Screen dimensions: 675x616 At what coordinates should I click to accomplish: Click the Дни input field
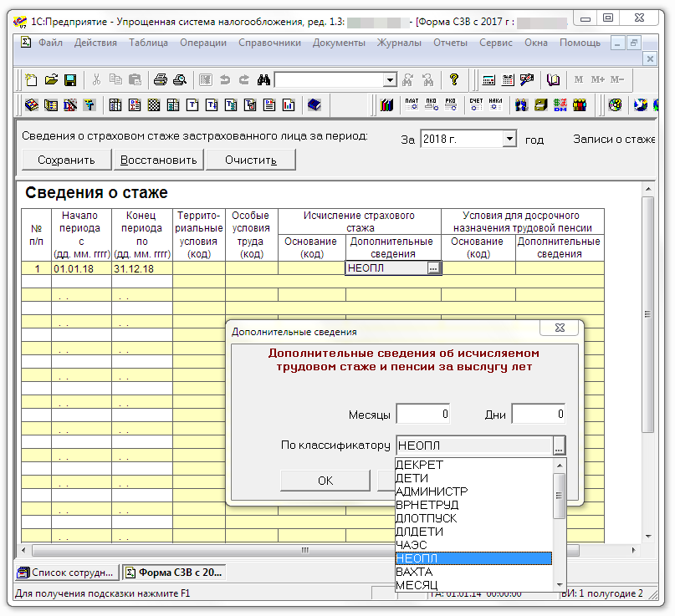point(538,415)
